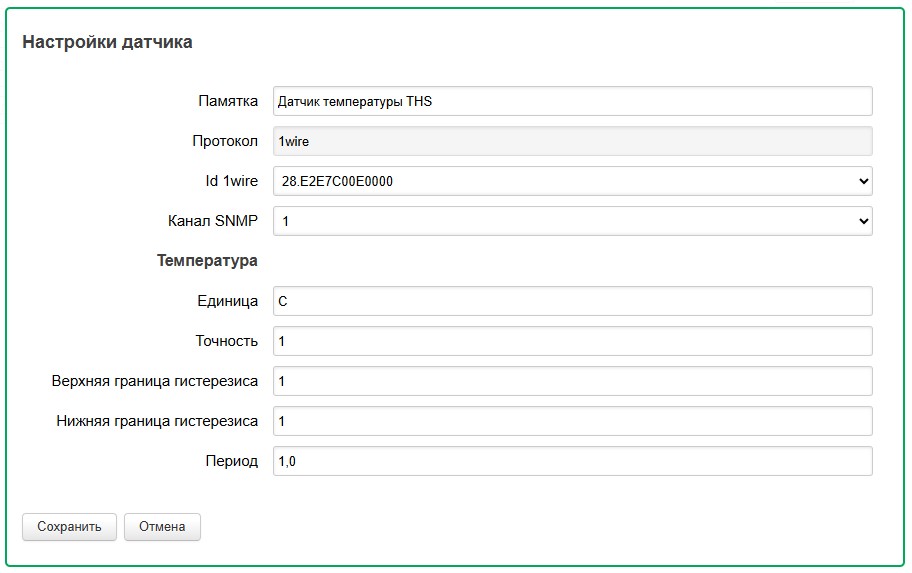Click the Период label text
912x573 pixels.
click(x=231, y=461)
